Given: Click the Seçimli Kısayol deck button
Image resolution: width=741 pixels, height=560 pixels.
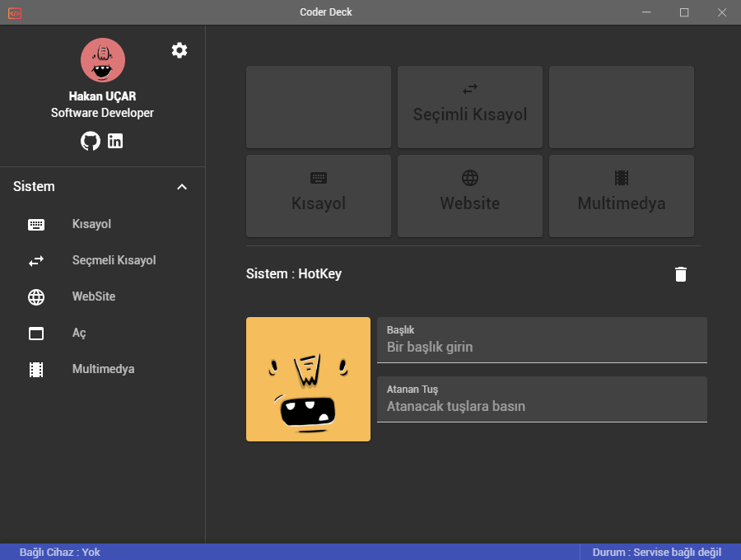Looking at the screenshot, I should [470, 107].
